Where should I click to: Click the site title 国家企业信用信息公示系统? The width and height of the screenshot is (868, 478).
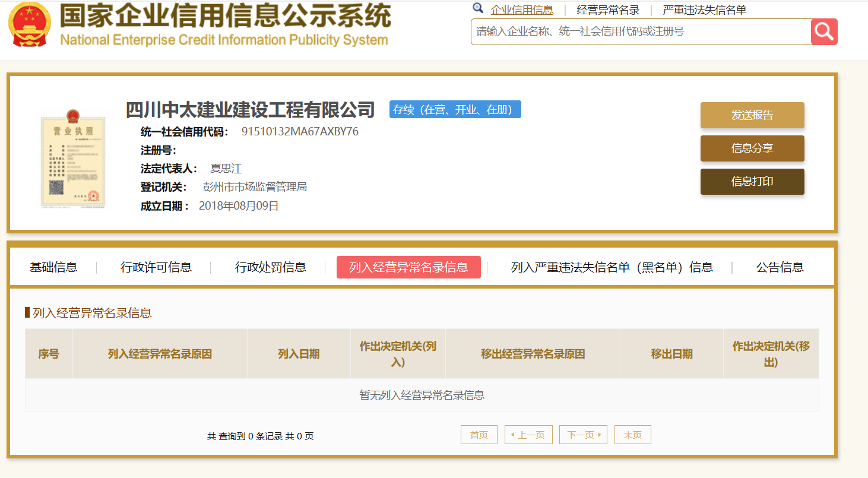(226, 15)
